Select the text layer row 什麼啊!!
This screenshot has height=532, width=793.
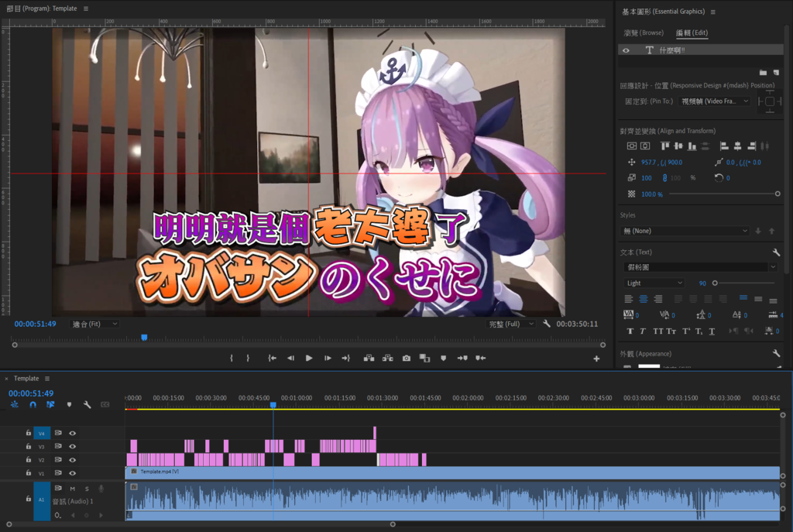tap(700, 50)
